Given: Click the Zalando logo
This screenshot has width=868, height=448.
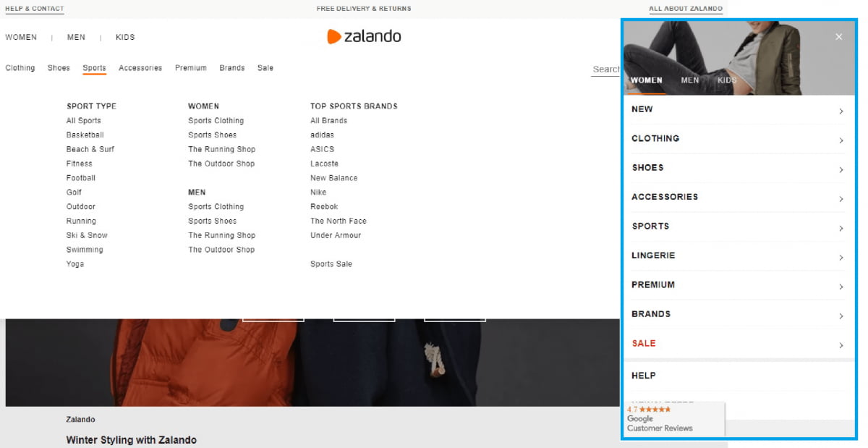Looking at the screenshot, I should point(364,37).
